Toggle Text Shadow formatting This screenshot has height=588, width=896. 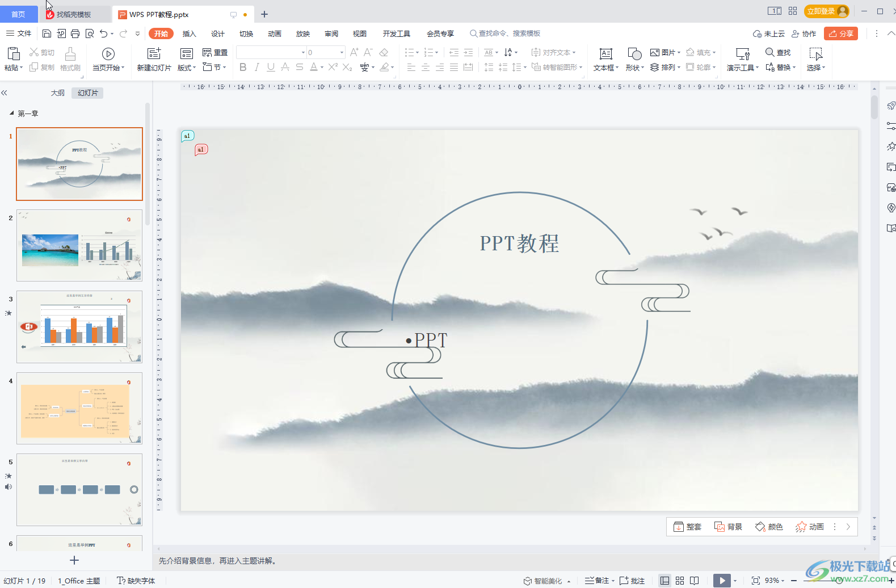pyautogui.click(x=285, y=67)
